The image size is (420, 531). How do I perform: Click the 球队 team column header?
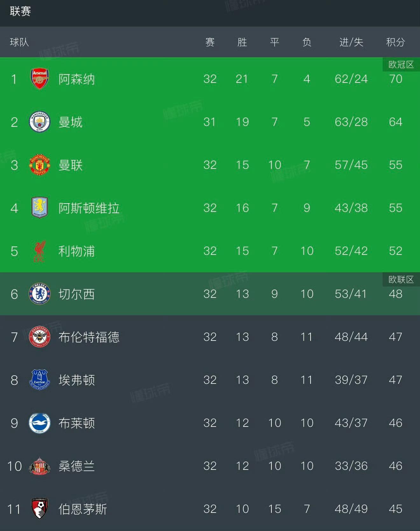[x=19, y=42]
